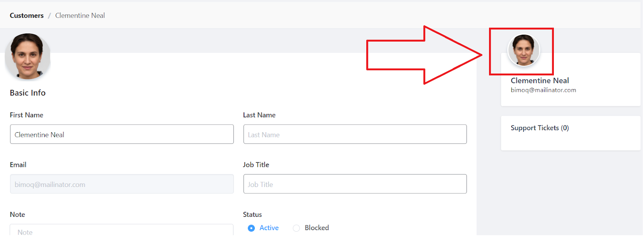Click inside the Note text area
Screen dimensions: 644x241
pos(122,231)
